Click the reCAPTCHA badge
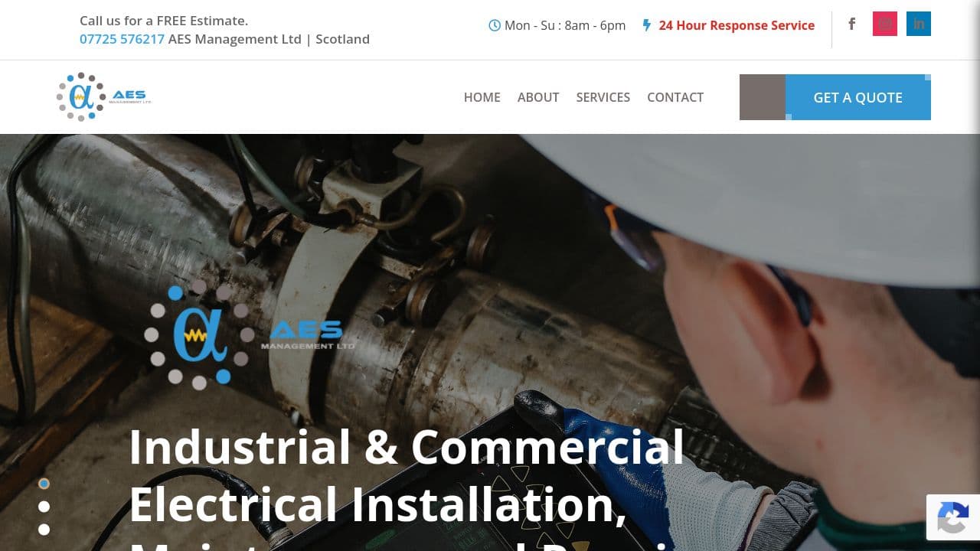The image size is (980, 551). pyautogui.click(x=953, y=517)
